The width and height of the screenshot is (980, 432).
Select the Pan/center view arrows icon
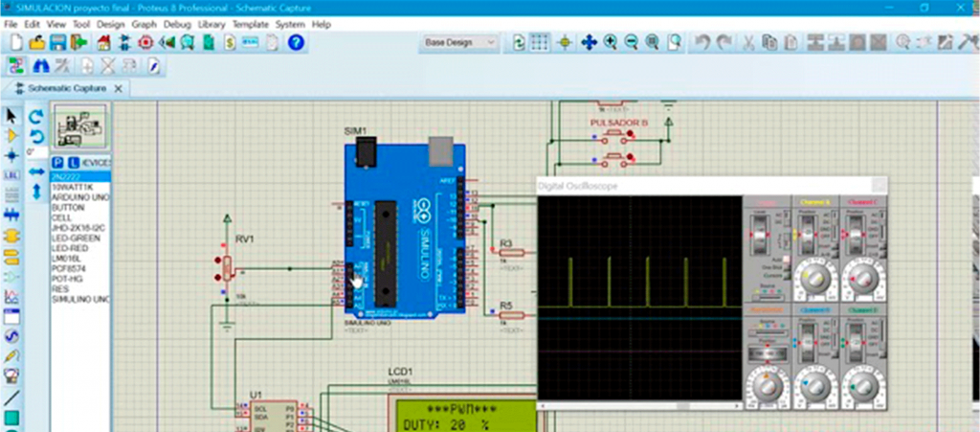pyautogui.click(x=588, y=42)
